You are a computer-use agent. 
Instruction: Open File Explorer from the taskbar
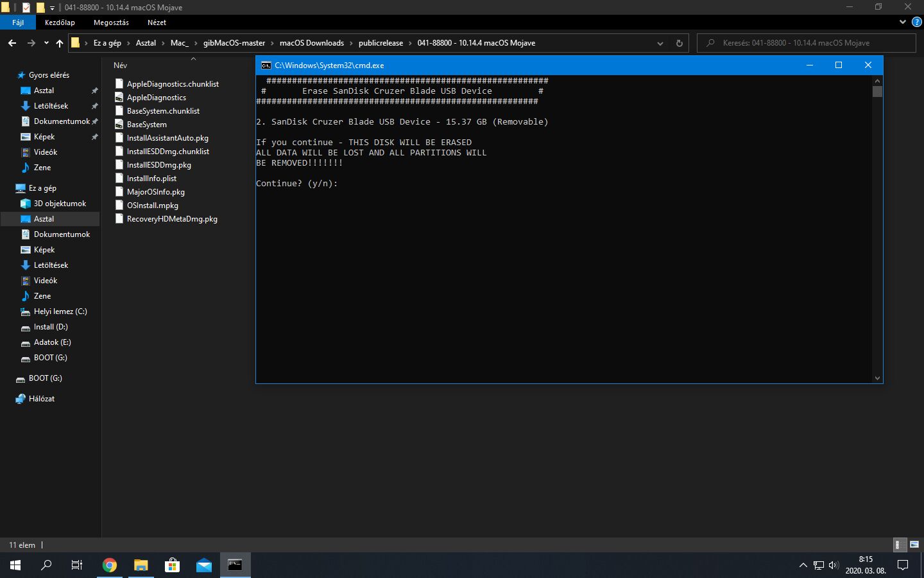coord(141,565)
